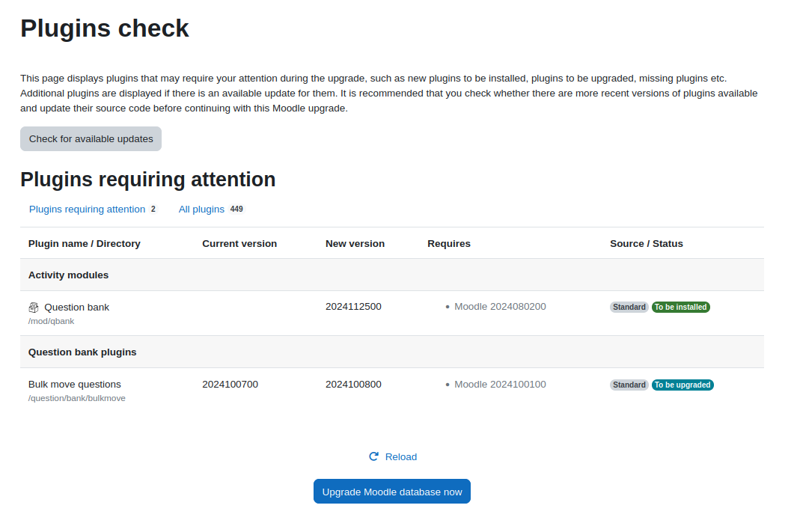Click new version 2024100800 value
The image size is (794, 532).
[353, 384]
